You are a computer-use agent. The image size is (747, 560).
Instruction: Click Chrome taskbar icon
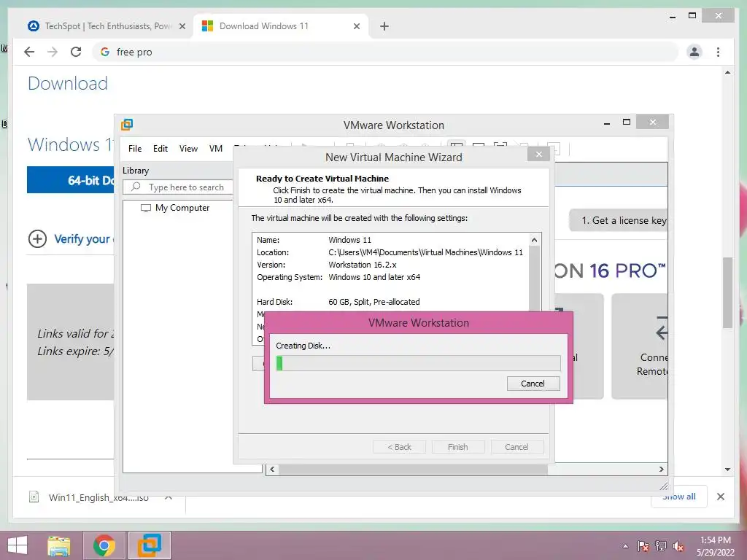(104, 545)
